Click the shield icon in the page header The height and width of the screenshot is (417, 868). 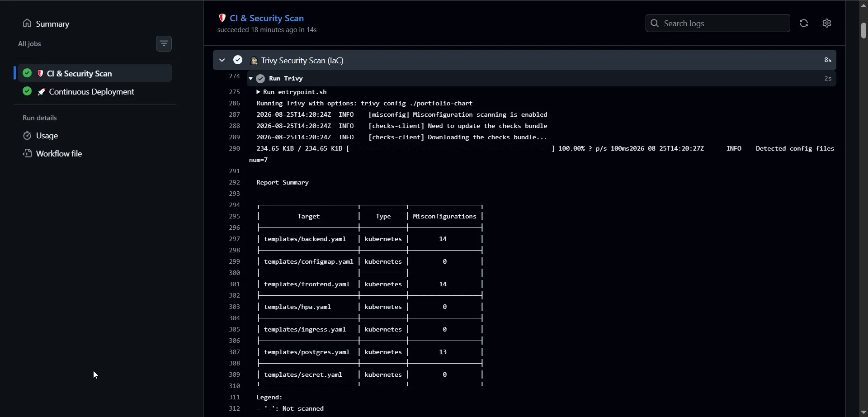coord(222,18)
